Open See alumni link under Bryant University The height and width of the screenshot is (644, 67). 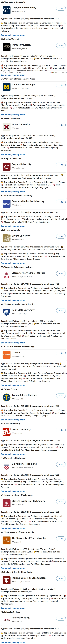click(x=13, y=263)
